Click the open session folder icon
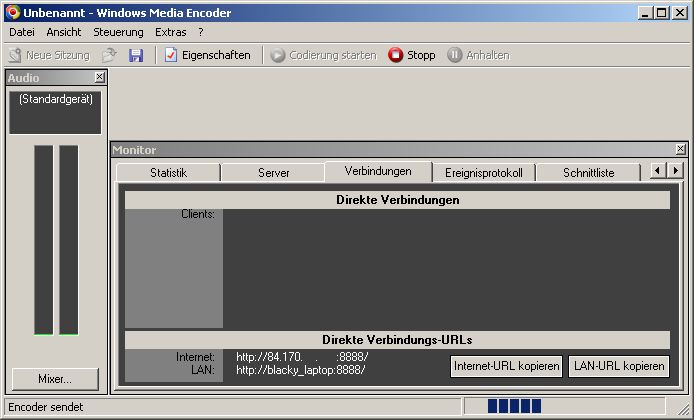The height and width of the screenshot is (420, 694). 110,55
